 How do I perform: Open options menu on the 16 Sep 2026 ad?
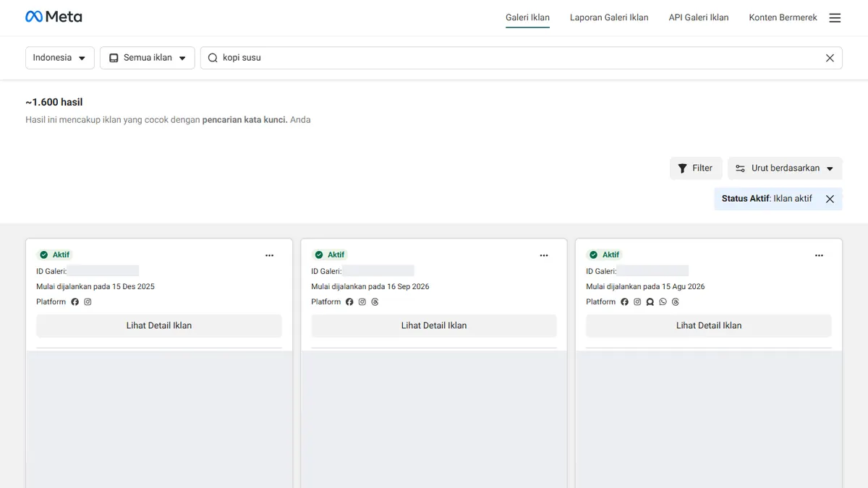(x=544, y=255)
